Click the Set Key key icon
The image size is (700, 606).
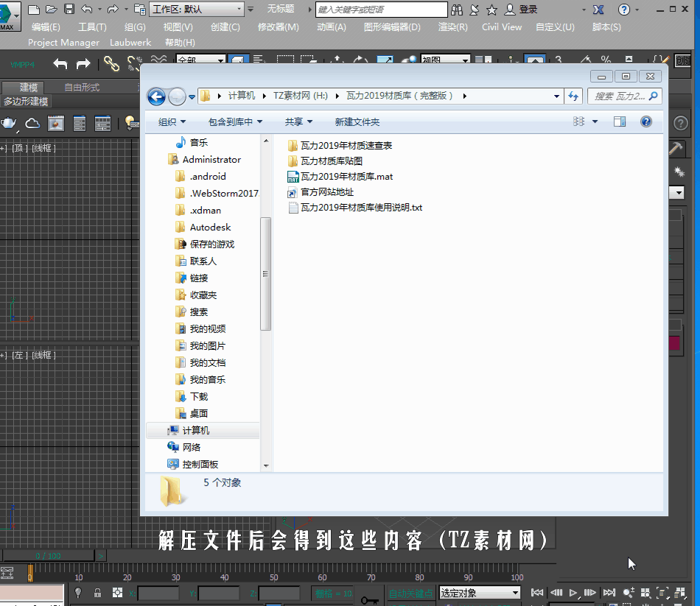click(x=369, y=599)
